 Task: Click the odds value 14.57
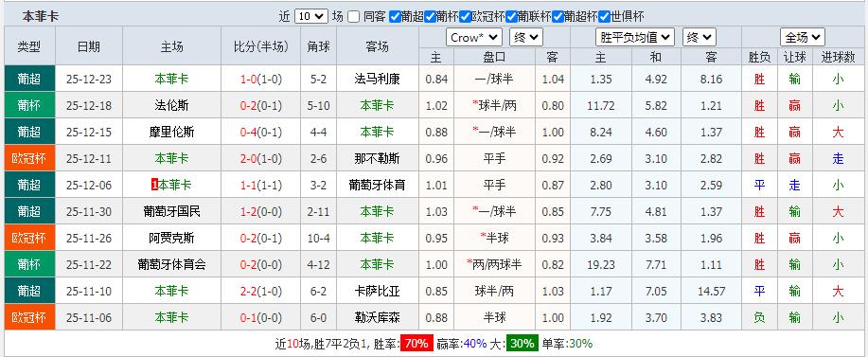pos(711,291)
